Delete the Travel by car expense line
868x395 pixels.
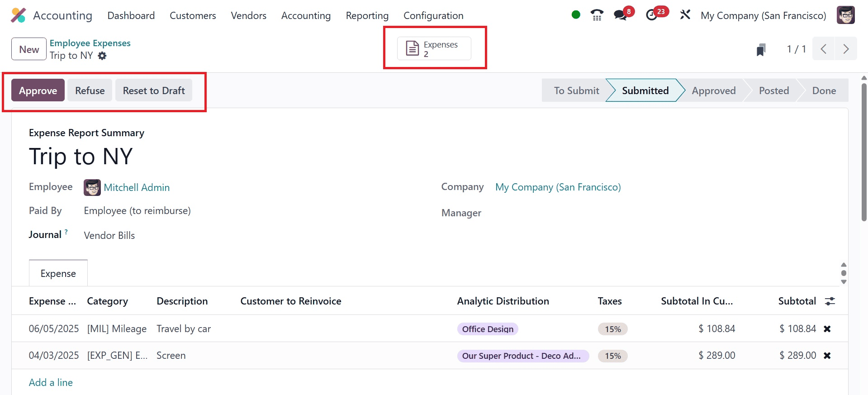coord(827,329)
